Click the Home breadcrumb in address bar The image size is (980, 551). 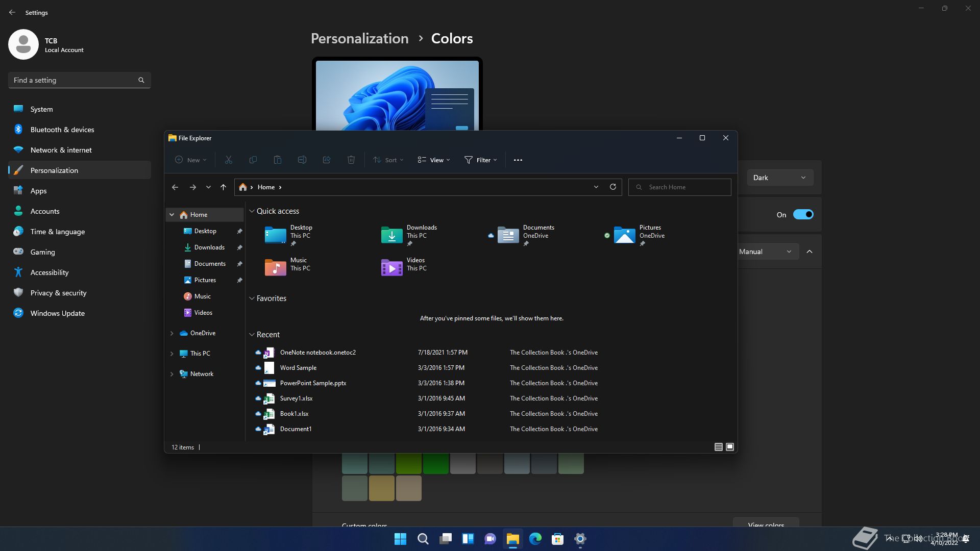click(x=266, y=187)
